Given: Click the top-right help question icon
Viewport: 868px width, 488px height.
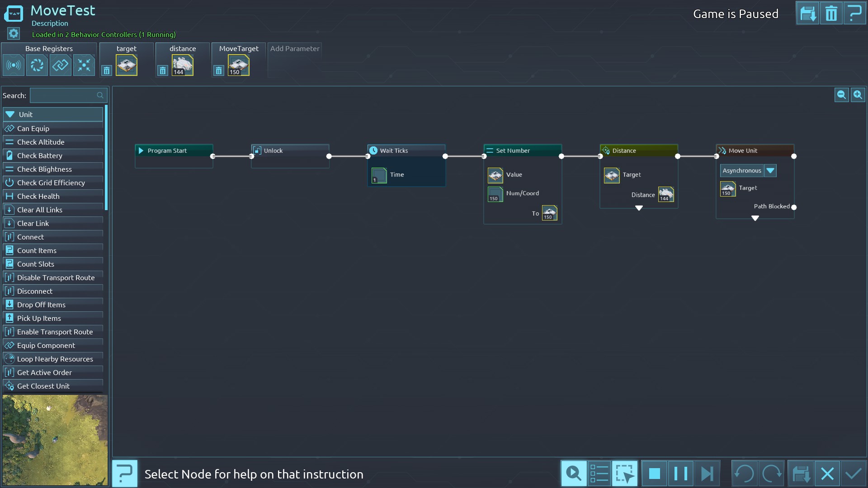Looking at the screenshot, I should pyautogui.click(x=854, y=14).
